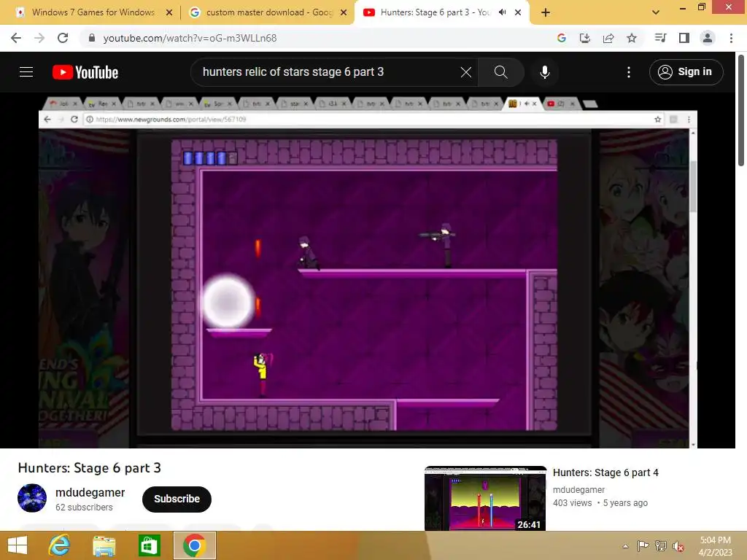Click the address bar URL
Screen dimensions: 747x560
(x=190, y=38)
